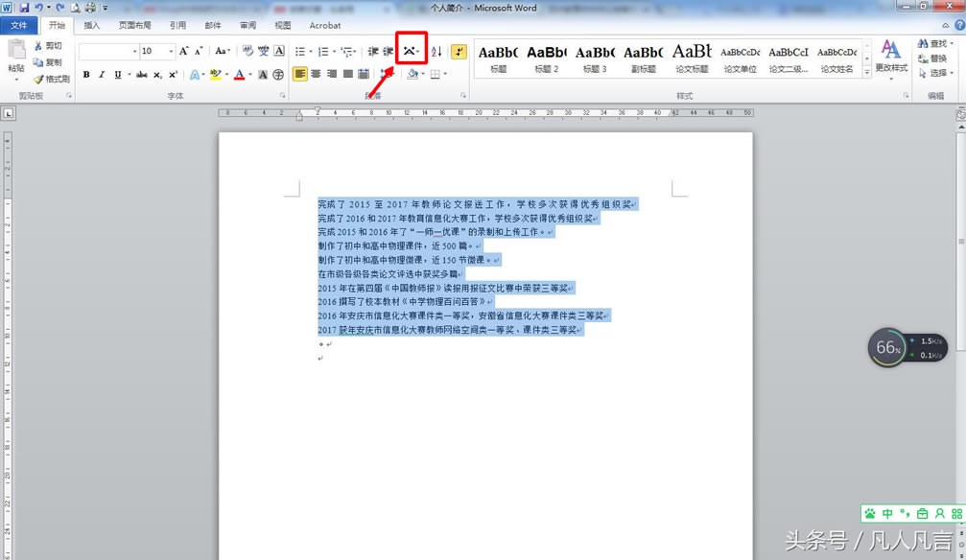Open the 页面布局 (Page Layout) tab

[134, 26]
